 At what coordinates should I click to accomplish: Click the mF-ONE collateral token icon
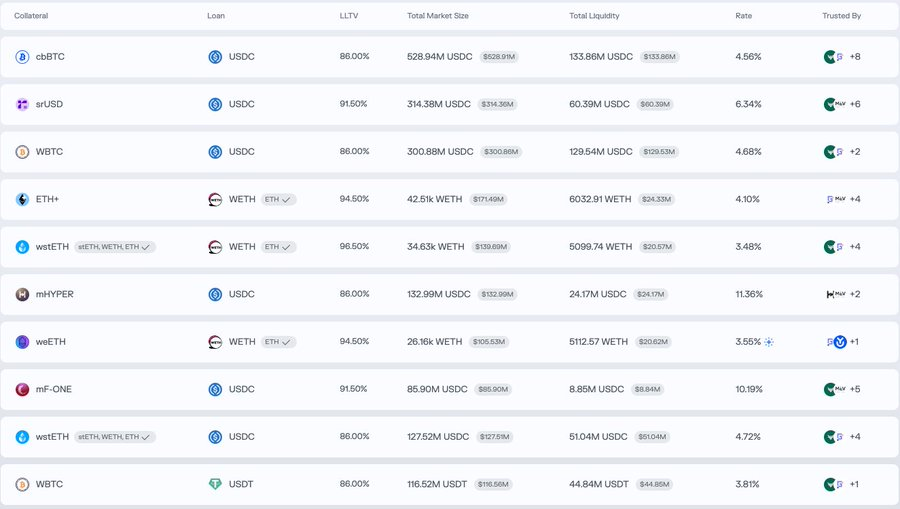(22, 389)
